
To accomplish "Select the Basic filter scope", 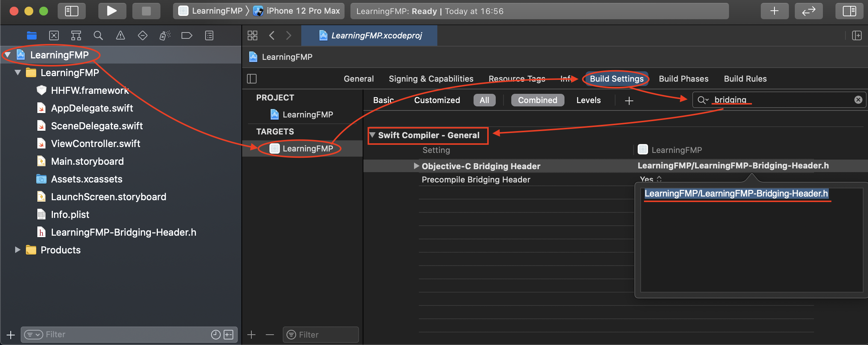I will (383, 100).
